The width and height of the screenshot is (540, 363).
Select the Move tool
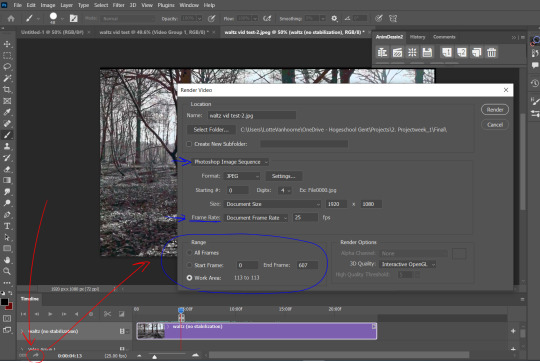pos(7,44)
